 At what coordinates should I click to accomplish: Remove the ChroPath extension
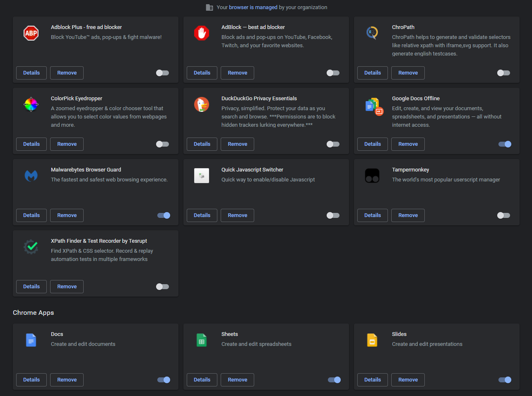(x=408, y=73)
